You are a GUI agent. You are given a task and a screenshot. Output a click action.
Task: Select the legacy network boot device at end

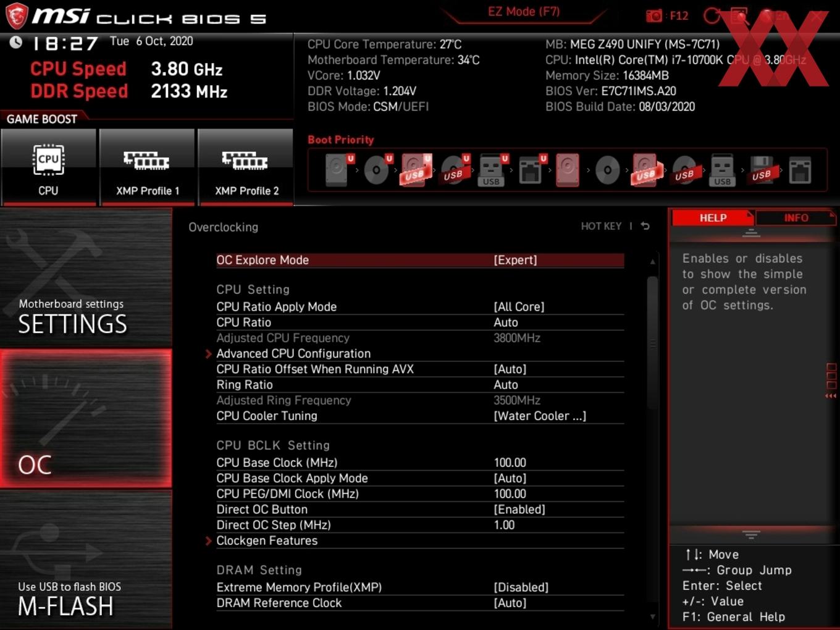(x=800, y=170)
